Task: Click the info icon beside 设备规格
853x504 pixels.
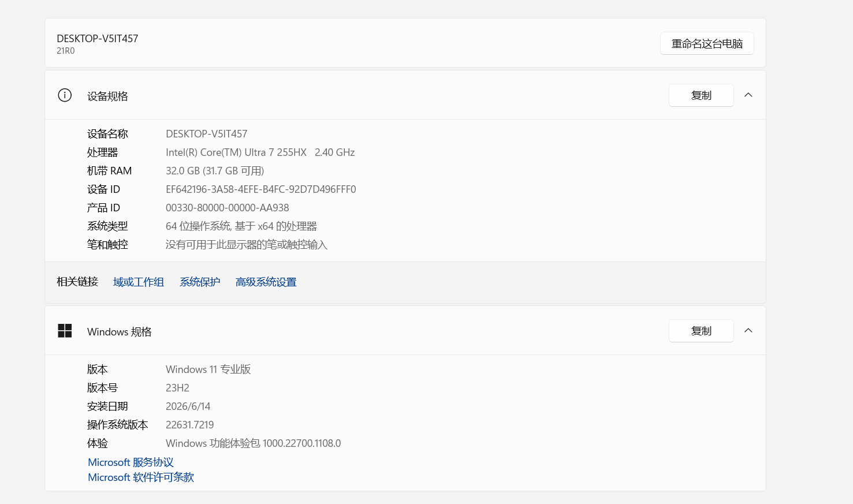Action: [x=65, y=95]
